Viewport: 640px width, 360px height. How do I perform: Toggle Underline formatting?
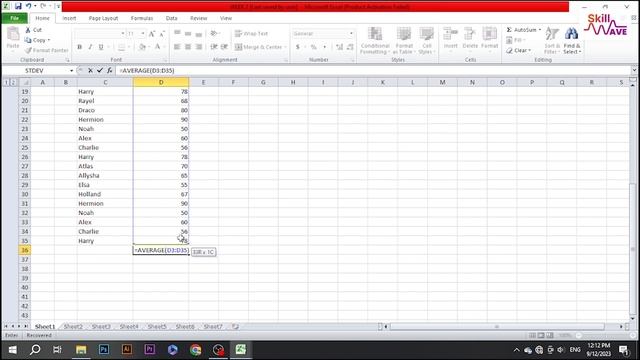[x=101, y=47]
